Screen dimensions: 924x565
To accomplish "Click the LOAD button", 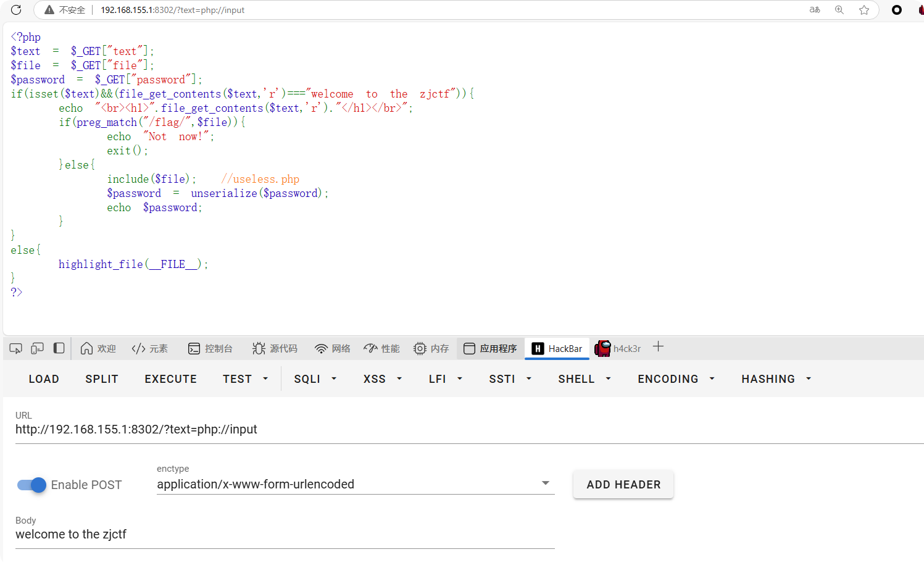I will click(x=44, y=379).
